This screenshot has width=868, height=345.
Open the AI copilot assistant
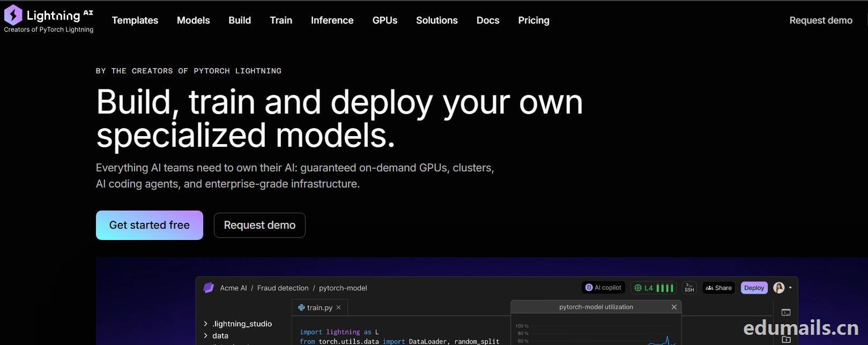click(604, 288)
